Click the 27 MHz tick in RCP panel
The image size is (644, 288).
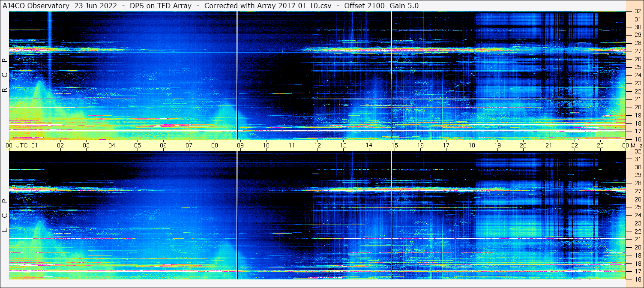637,51
